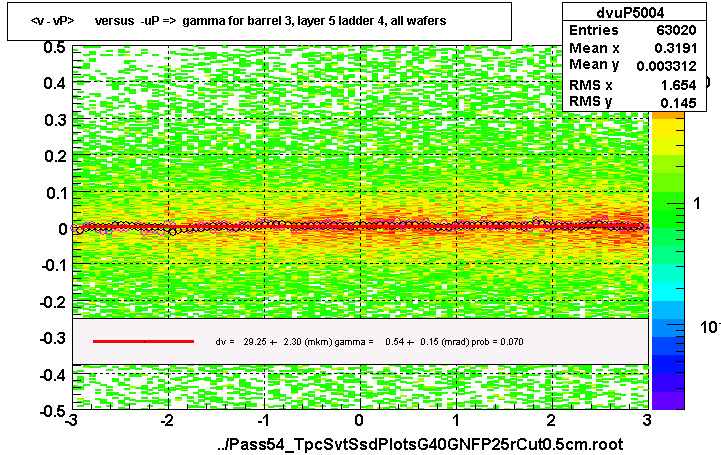Click the color scale label 1

pos(697,203)
